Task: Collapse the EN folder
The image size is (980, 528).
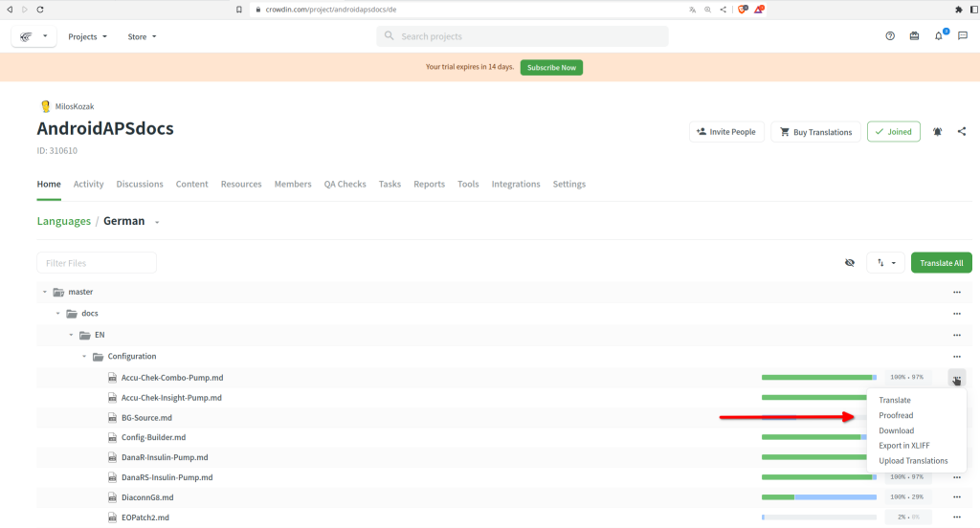Action: (71, 335)
